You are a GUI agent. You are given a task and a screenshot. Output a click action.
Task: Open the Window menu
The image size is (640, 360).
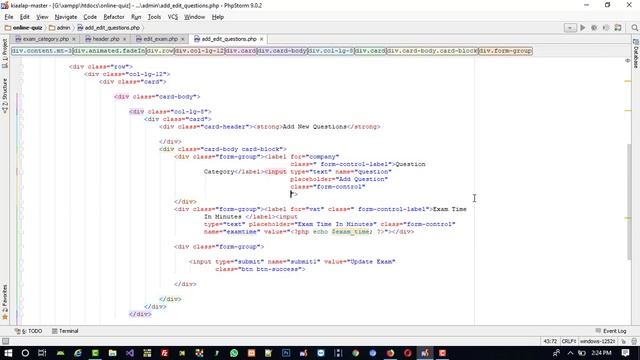tap(194, 17)
